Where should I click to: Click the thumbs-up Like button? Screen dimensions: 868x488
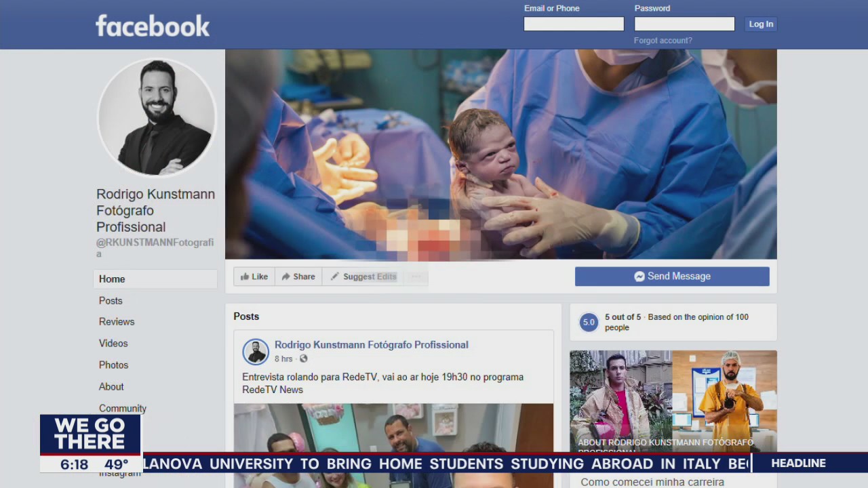coord(254,277)
